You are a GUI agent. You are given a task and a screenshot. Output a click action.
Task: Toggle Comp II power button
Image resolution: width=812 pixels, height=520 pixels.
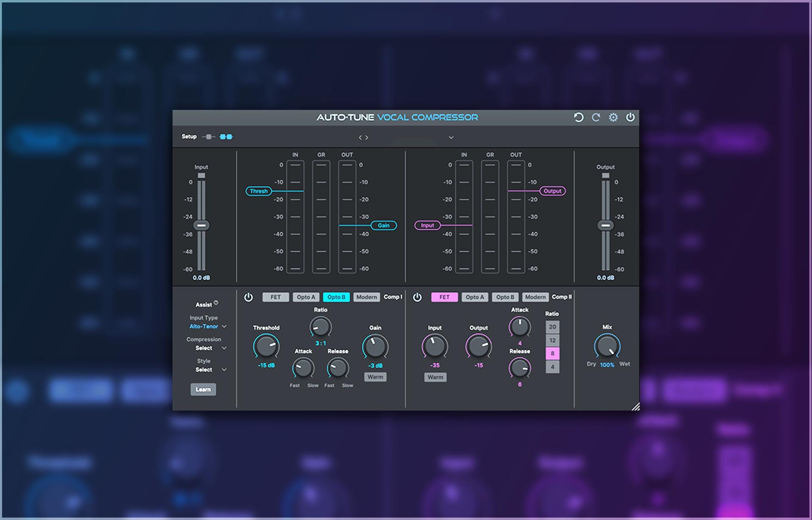pos(417,297)
